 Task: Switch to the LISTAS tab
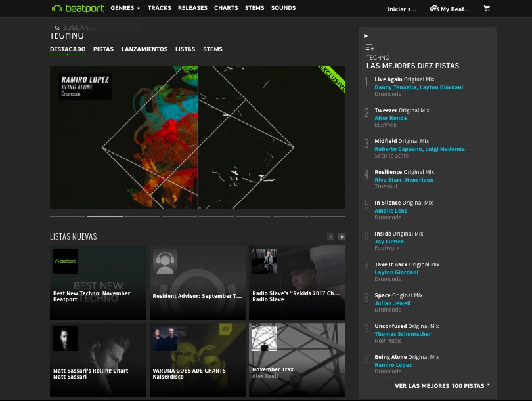click(x=185, y=49)
